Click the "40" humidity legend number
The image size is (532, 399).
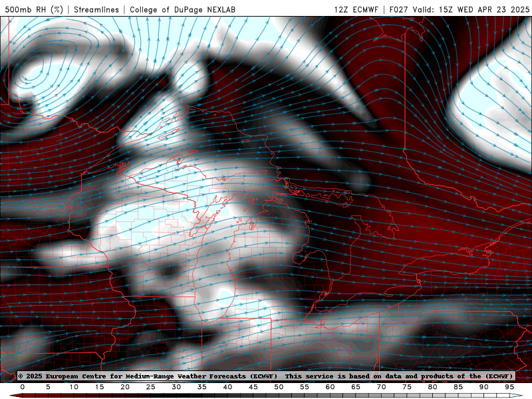[x=227, y=387]
